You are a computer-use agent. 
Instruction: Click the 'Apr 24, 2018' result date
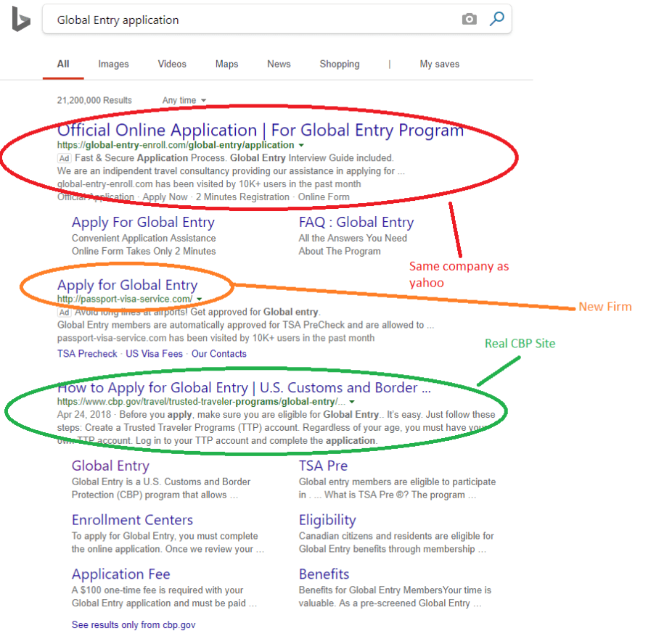pyautogui.click(x=84, y=415)
